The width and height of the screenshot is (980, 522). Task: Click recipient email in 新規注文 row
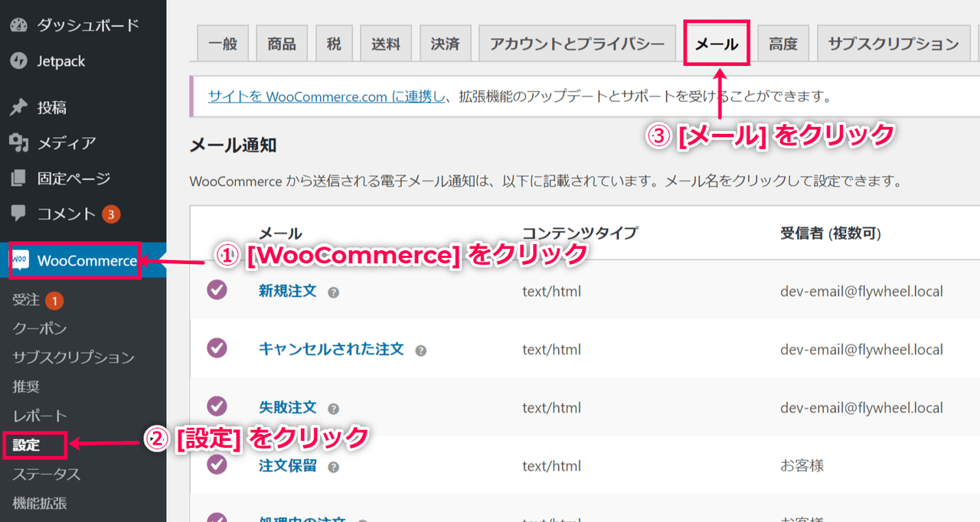[861, 292]
